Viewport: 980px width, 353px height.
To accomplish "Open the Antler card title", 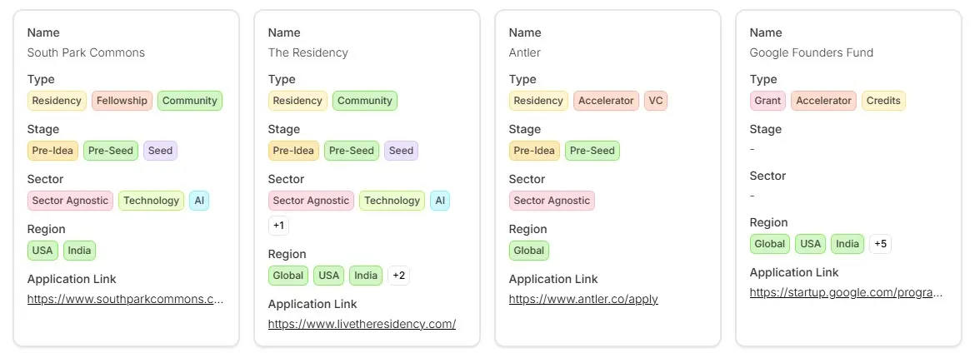I will [524, 52].
